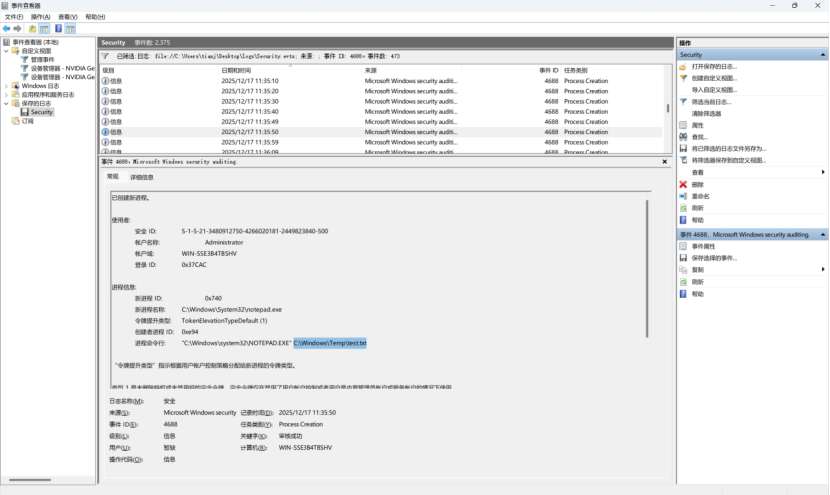Click the 创建自定义视图 funnel icon
This screenshot has width=830, height=495.
(684, 78)
